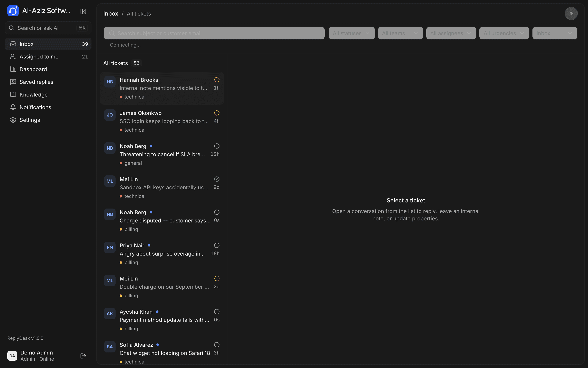Click the All tickets count badge 53
588x368 pixels.
click(137, 63)
